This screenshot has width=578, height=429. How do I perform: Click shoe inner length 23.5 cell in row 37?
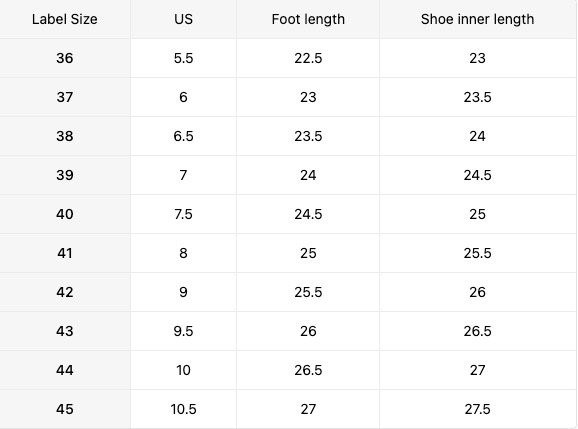[x=477, y=97]
